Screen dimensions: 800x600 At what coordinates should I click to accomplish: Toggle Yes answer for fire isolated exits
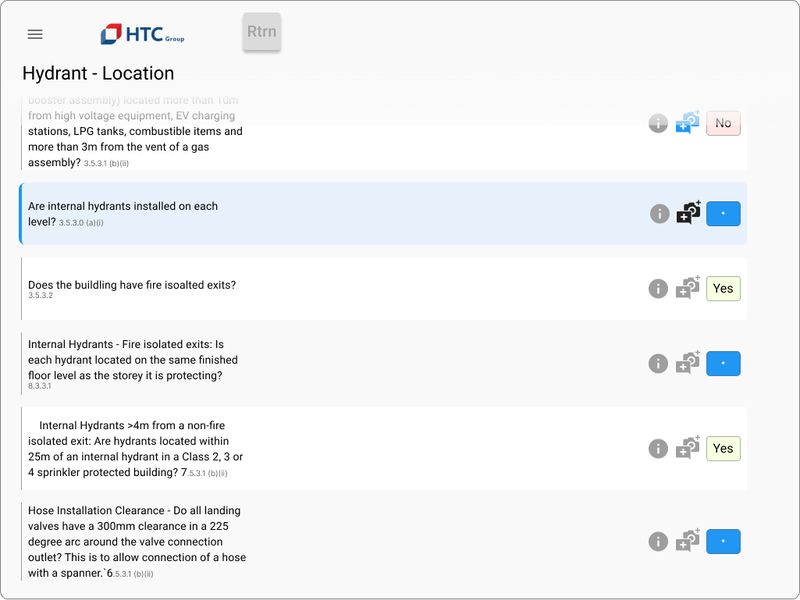point(723,289)
